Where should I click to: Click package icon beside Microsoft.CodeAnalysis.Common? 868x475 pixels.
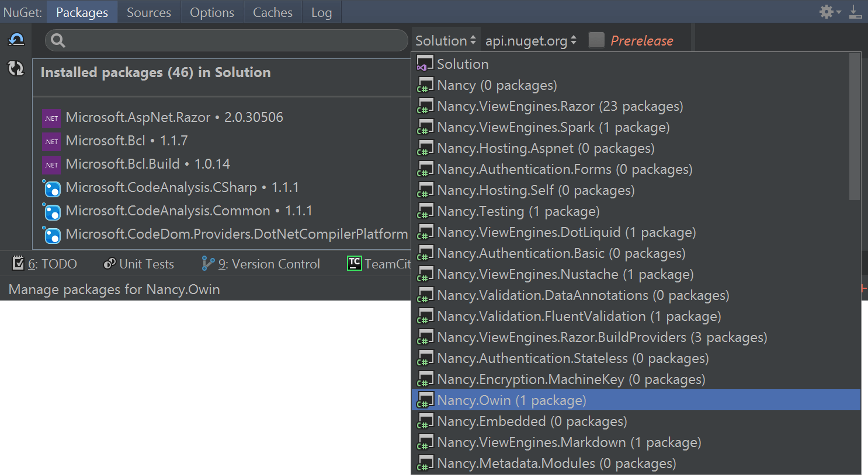[x=51, y=211]
